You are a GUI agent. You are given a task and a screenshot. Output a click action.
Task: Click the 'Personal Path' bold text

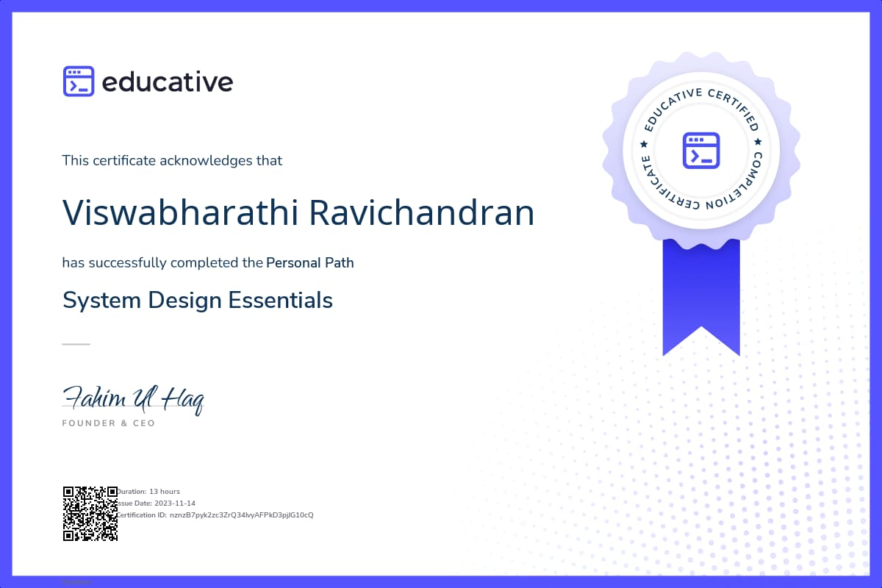click(310, 262)
